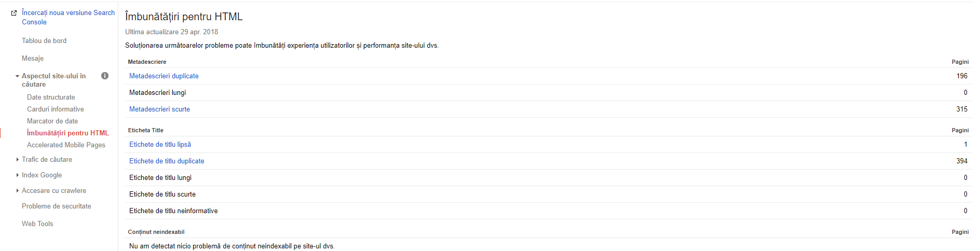Viewport: 980px width, 251px height.
Task: Expand the Index Google section
Action: [x=17, y=175]
